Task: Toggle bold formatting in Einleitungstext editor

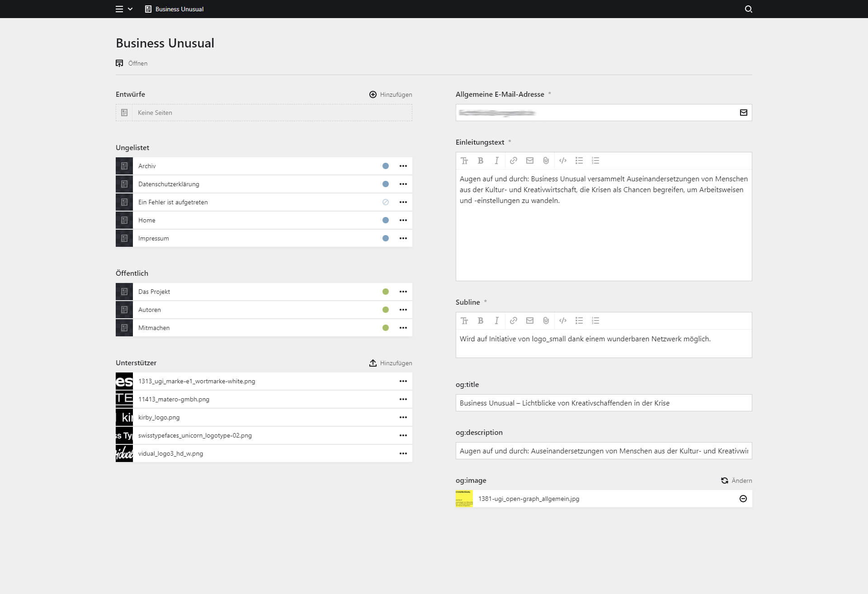Action: point(481,160)
